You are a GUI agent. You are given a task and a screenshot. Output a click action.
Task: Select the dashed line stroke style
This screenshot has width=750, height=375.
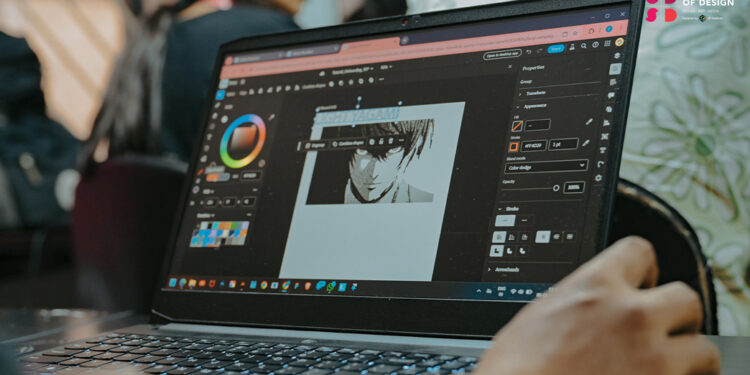[x=524, y=220]
